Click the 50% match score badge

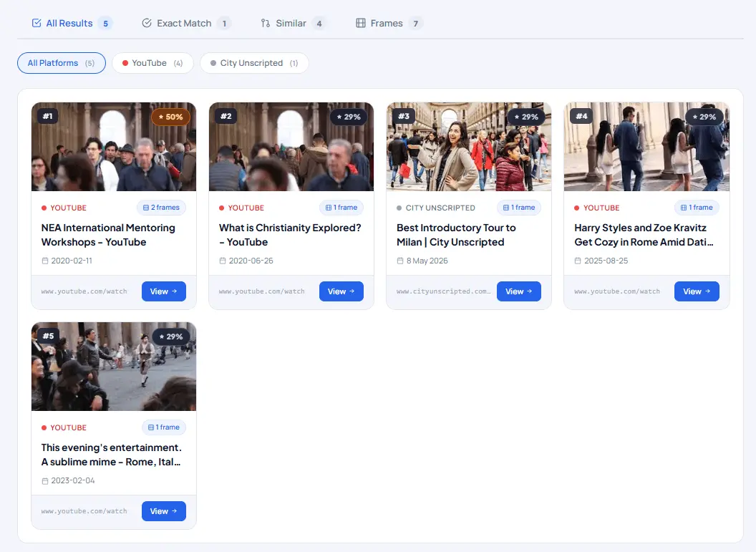[x=170, y=117]
